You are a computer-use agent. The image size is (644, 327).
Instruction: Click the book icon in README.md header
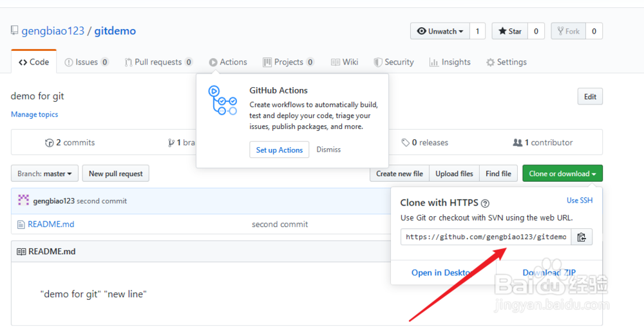click(x=21, y=252)
